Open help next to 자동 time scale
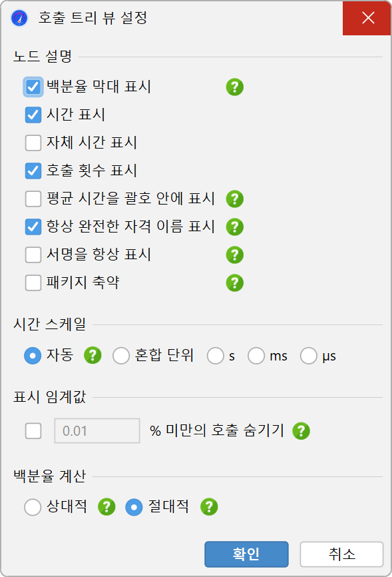This screenshot has height=577, width=392. tap(93, 356)
